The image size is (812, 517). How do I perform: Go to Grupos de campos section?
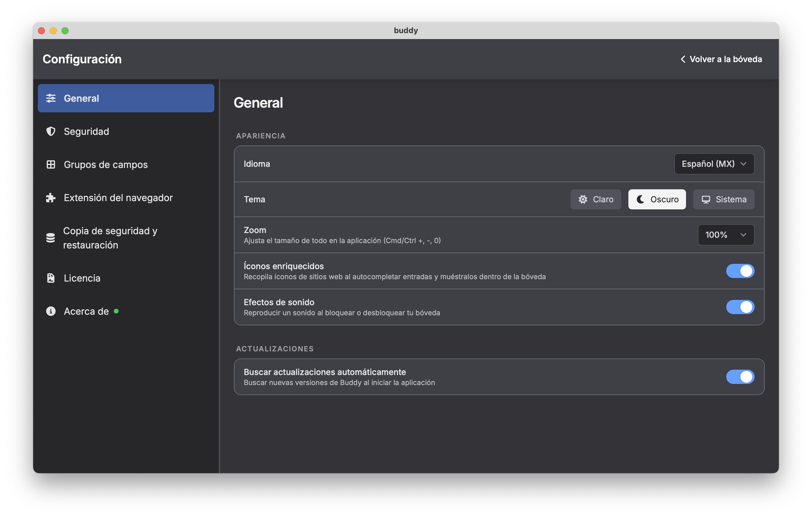coord(126,164)
